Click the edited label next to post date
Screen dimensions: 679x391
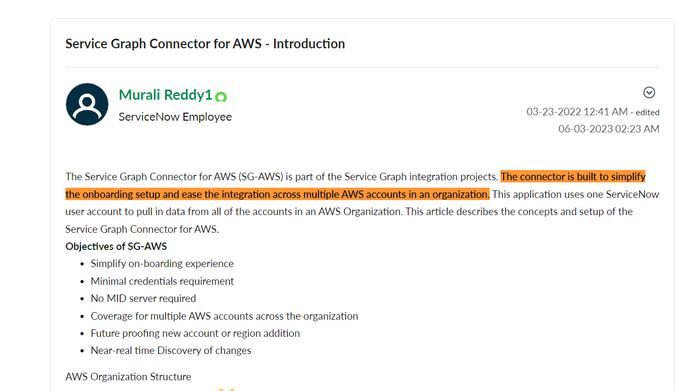coord(647,113)
